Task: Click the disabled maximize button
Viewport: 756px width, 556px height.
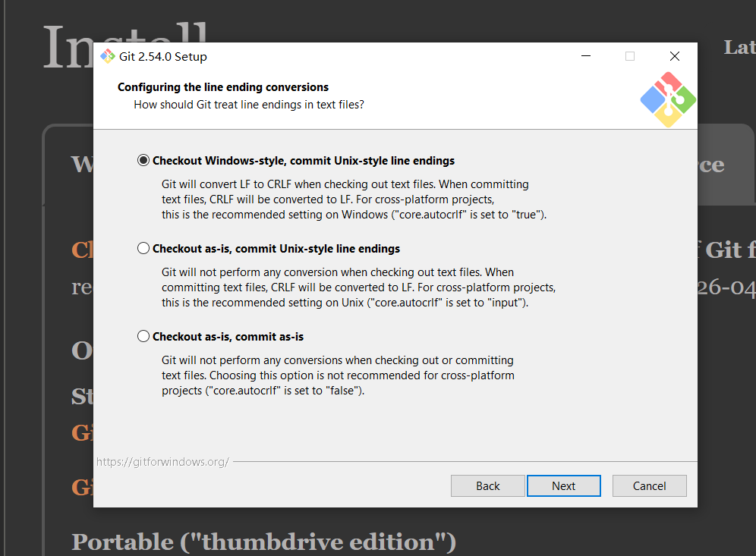Action: pos(630,56)
